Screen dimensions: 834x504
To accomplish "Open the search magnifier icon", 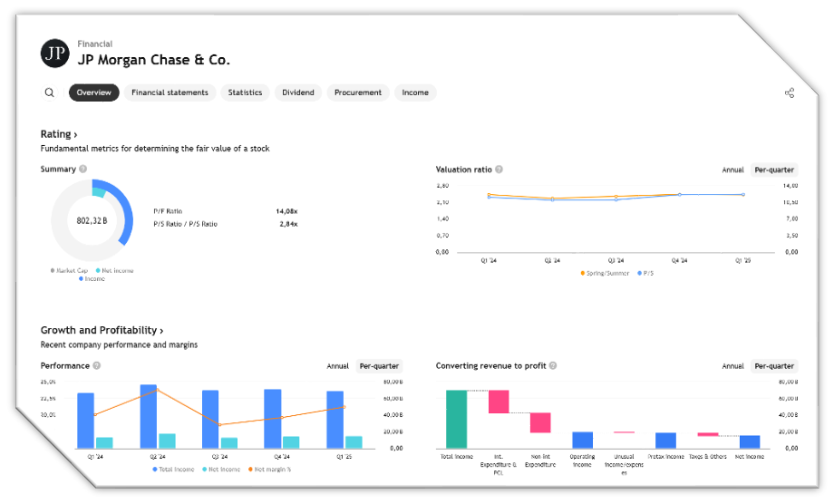I will [x=50, y=92].
